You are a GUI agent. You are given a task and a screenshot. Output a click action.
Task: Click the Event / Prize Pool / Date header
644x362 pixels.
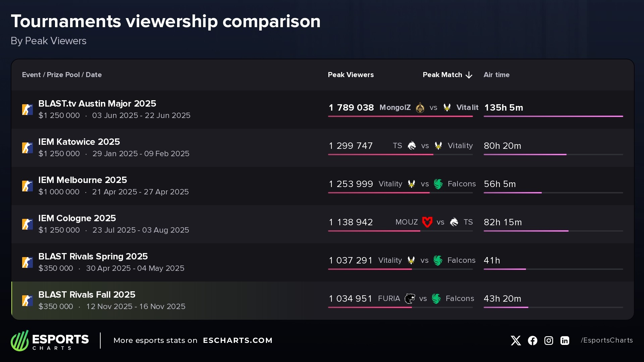pyautogui.click(x=62, y=75)
